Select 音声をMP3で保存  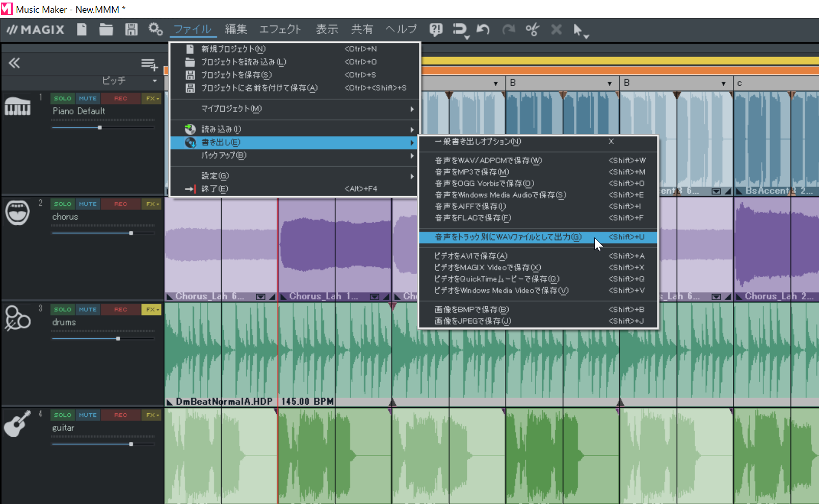[x=538, y=172]
